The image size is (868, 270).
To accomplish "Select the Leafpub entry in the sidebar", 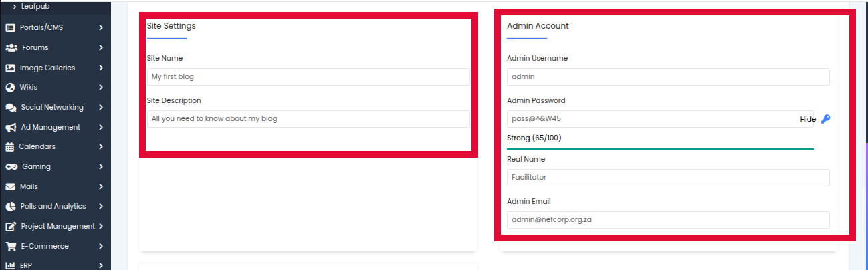I will click(35, 6).
